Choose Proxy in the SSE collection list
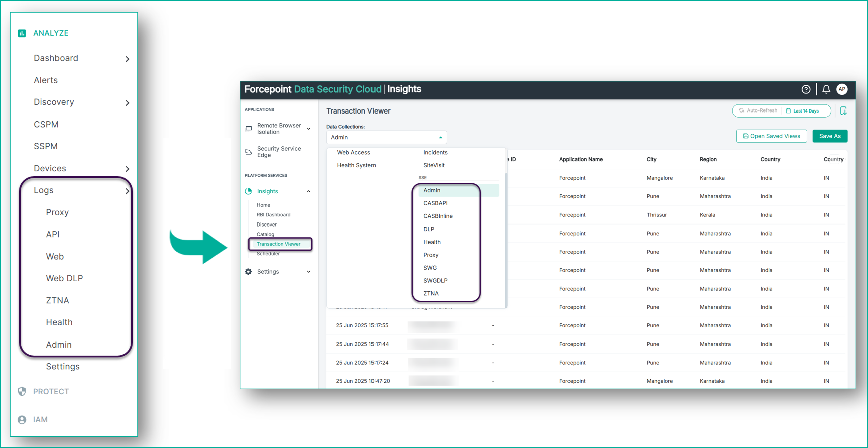The width and height of the screenshot is (868, 448). tap(431, 255)
